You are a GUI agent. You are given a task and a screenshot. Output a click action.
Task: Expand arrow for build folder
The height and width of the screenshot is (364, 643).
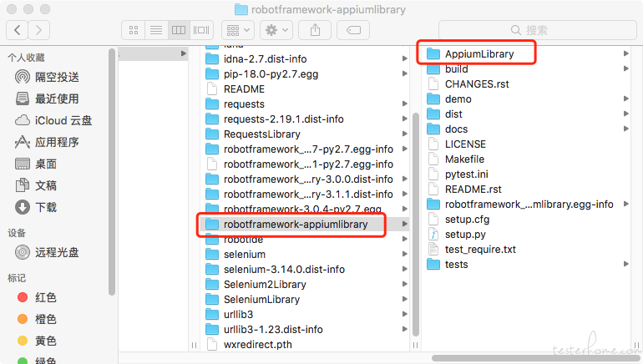pyautogui.click(x=626, y=68)
